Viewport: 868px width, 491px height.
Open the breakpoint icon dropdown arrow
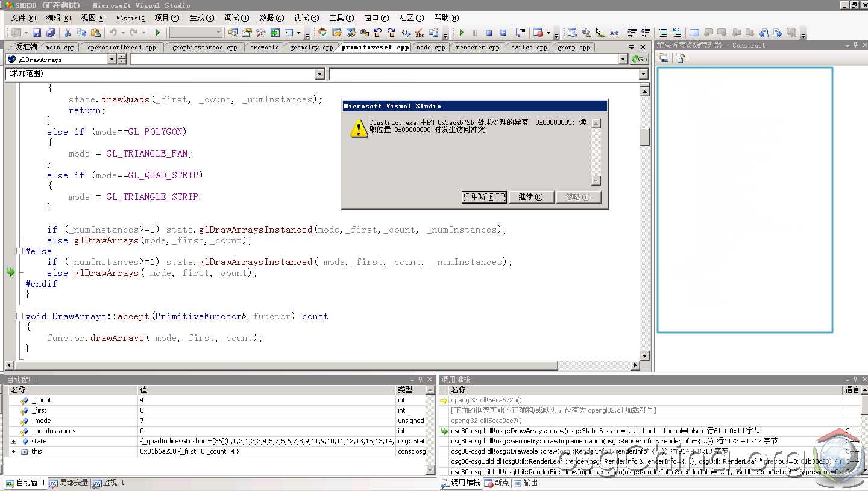coord(548,33)
